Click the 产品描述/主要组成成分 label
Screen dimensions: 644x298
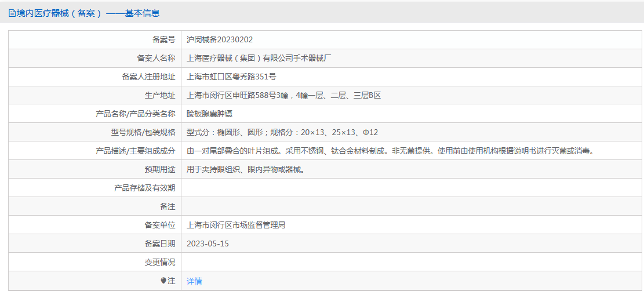coord(136,151)
